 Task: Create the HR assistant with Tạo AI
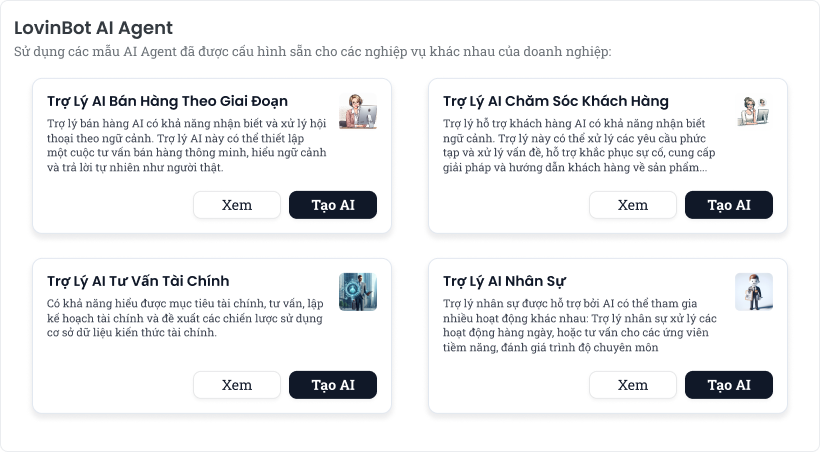coord(729,385)
